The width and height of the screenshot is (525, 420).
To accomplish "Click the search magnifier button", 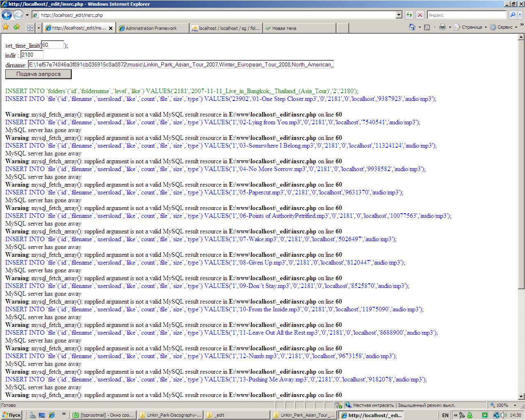I will tap(512, 15).
